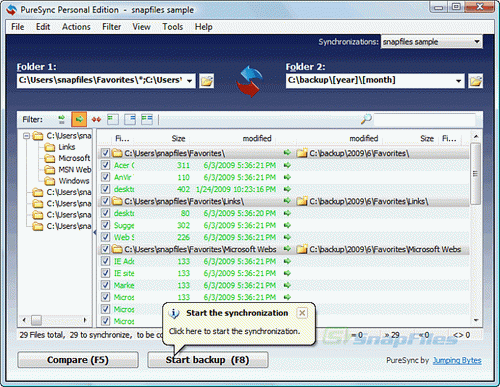Screen dimensions: 500x387
Task: Click the green all-files filter icon
Action: [61, 119]
